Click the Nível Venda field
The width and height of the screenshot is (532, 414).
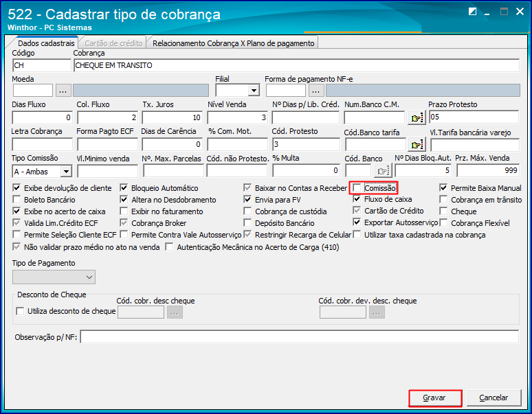point(238,117)
